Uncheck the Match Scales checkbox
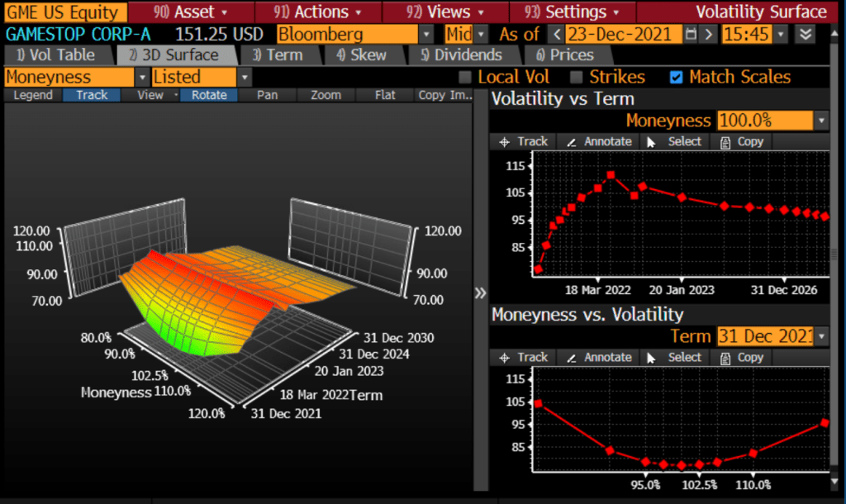Image resolution: width=846 pixels, height=504 pixels. point(677,77)
